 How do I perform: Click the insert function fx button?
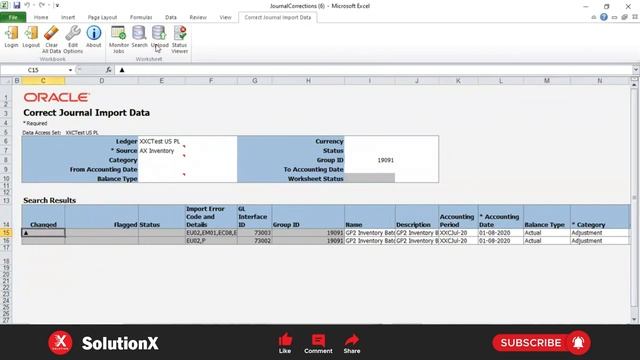(109, 70)
